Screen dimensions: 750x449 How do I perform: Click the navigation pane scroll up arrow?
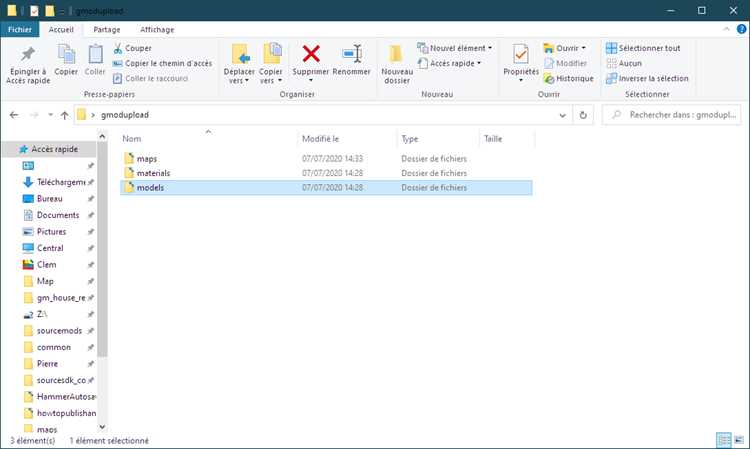click(x=102, y=137)
